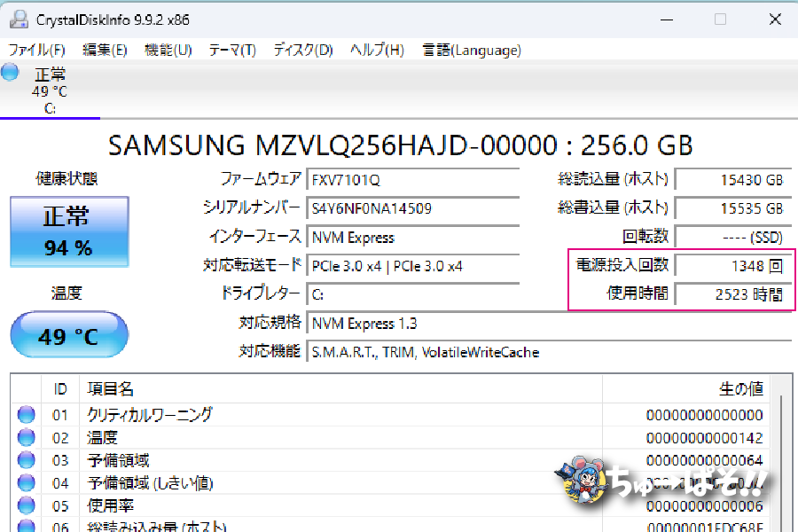
Task: Click the ドライブレター field showing C:
Action: coord(412,294)
